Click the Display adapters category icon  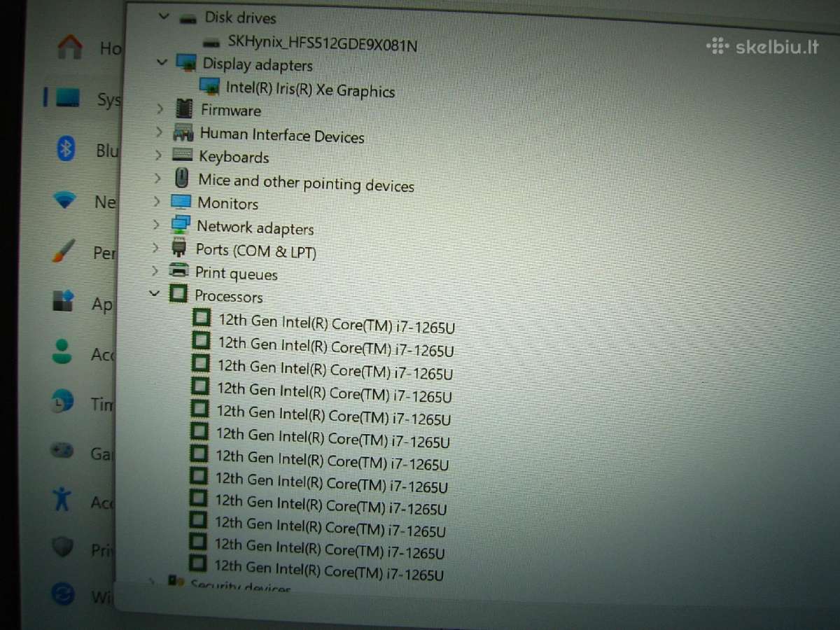coord(186,63)
